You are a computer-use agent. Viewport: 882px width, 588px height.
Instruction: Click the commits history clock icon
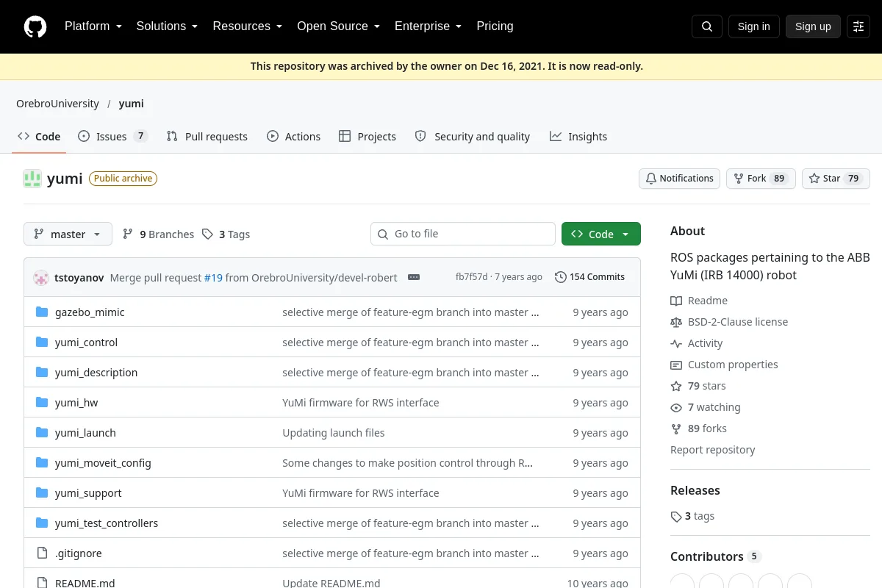[561, 277]
